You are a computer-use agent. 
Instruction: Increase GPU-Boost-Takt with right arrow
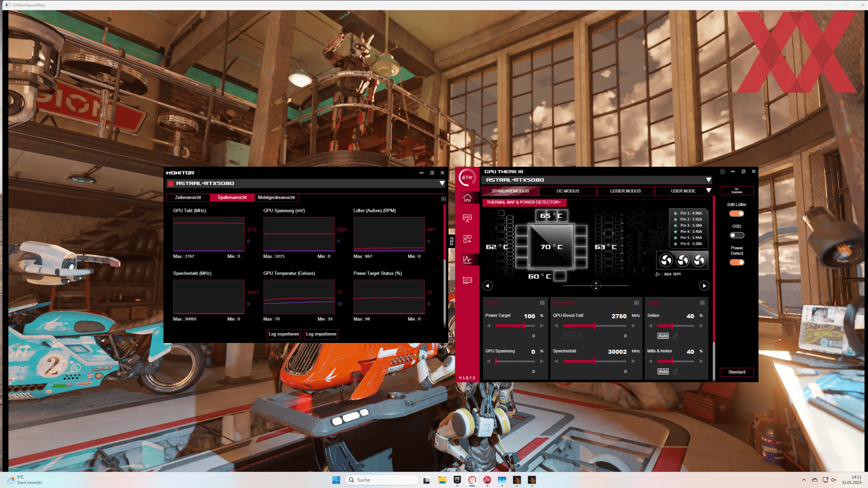(x=633, y=326)
